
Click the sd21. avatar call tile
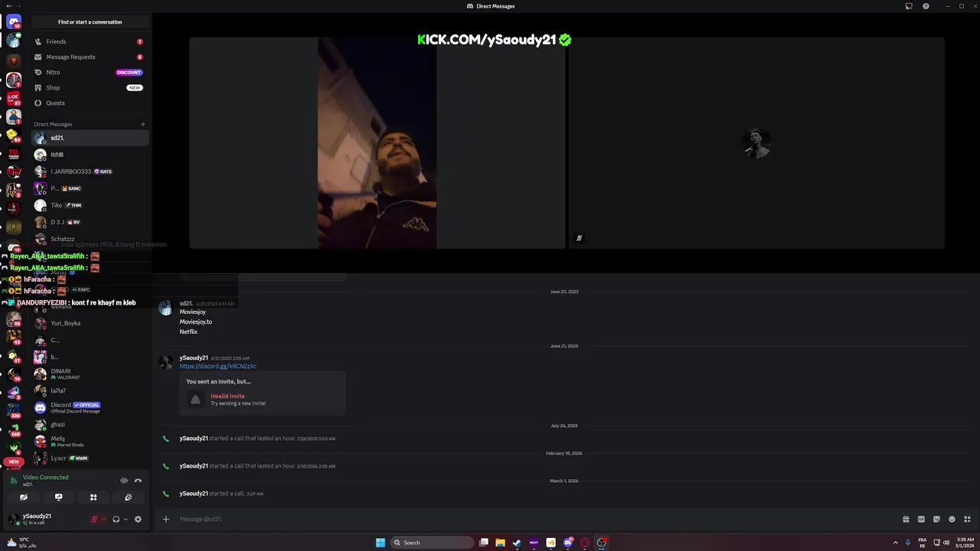point(756,143)
